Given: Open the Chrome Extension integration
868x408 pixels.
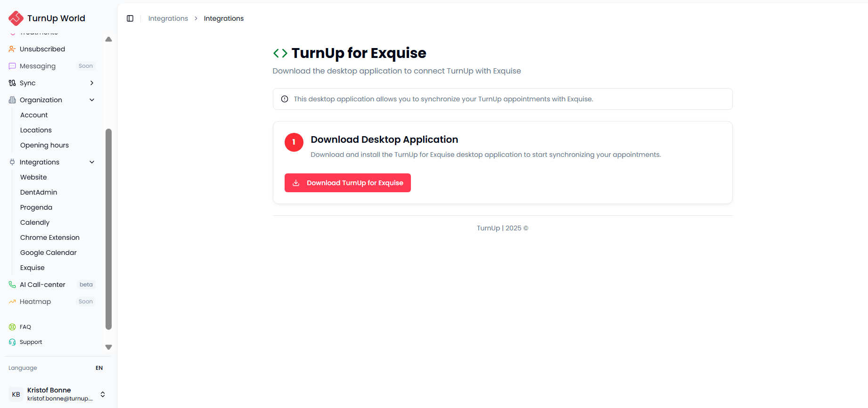Looking at the screenshot, I should (x=50, y=237).
